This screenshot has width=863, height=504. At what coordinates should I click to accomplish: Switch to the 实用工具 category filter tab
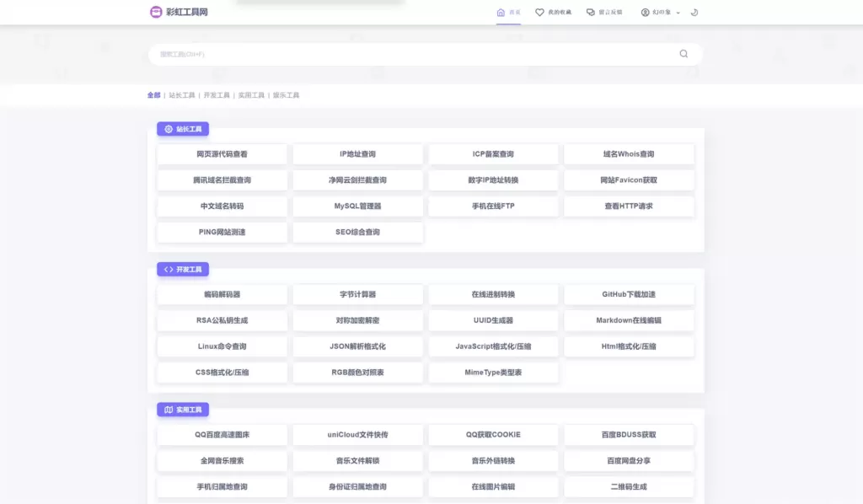(x=251, y=95)
